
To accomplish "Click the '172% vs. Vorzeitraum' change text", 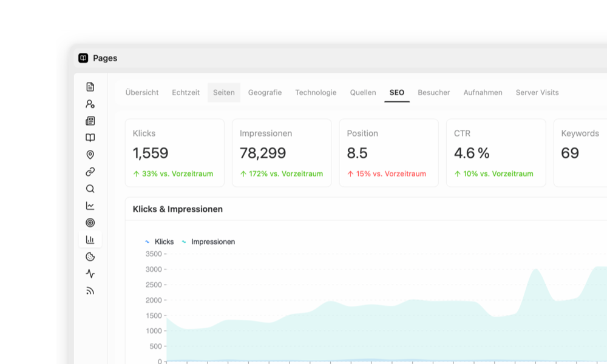I will click(286, 174).
